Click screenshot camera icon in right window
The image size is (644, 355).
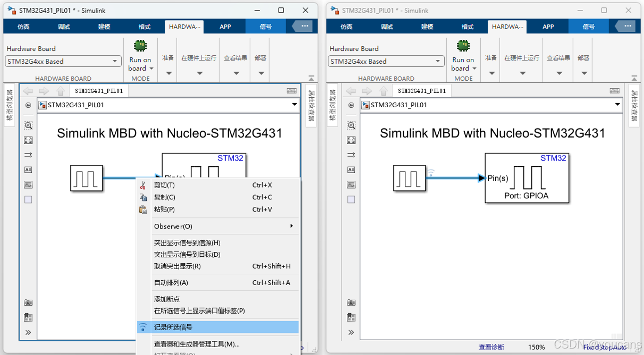tap(351, 303)
